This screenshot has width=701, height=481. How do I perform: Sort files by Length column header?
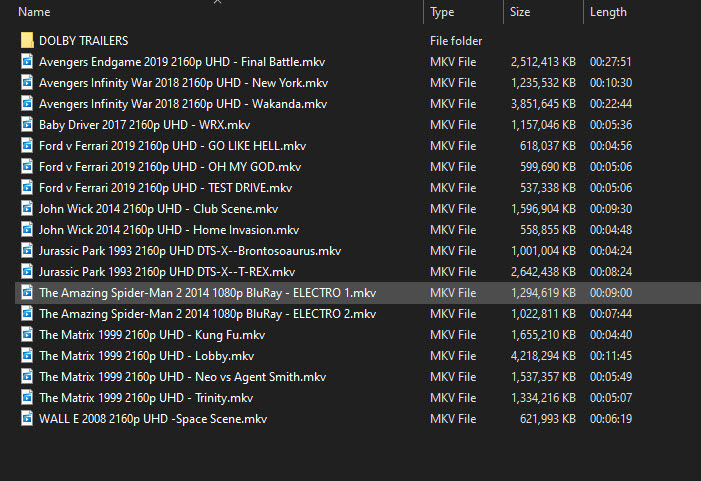pyautogui.click(x=608, y=13)
